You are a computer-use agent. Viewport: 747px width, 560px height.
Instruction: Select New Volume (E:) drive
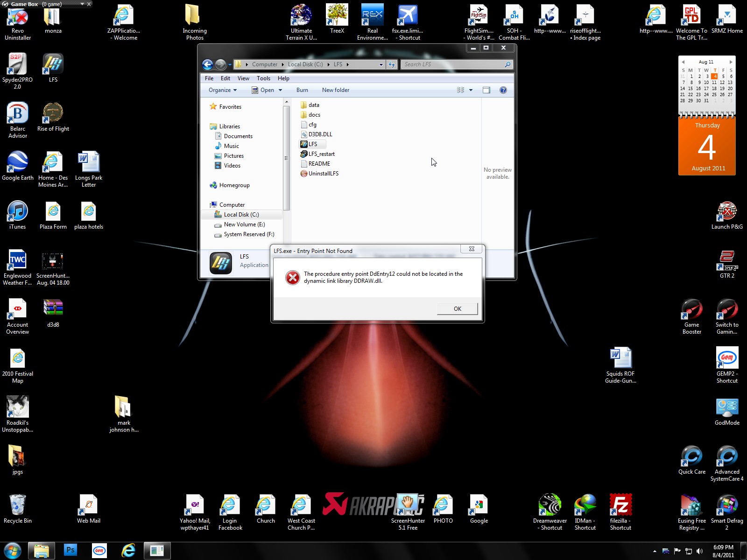tap(240, 224)
